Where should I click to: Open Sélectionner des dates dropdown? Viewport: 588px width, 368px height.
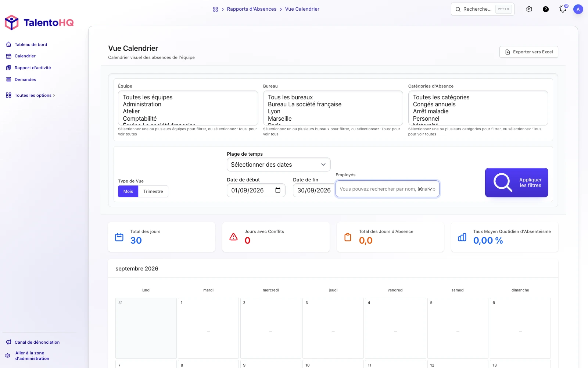(x=279, y=164)
